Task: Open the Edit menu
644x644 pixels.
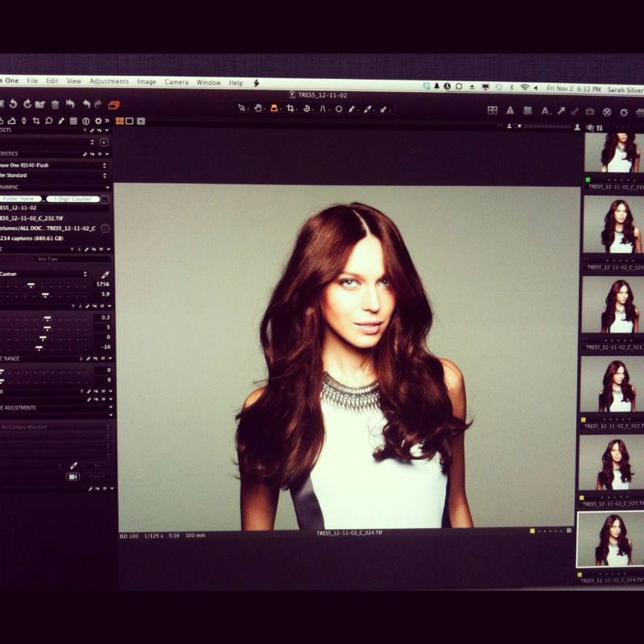Action: point(52,80)
